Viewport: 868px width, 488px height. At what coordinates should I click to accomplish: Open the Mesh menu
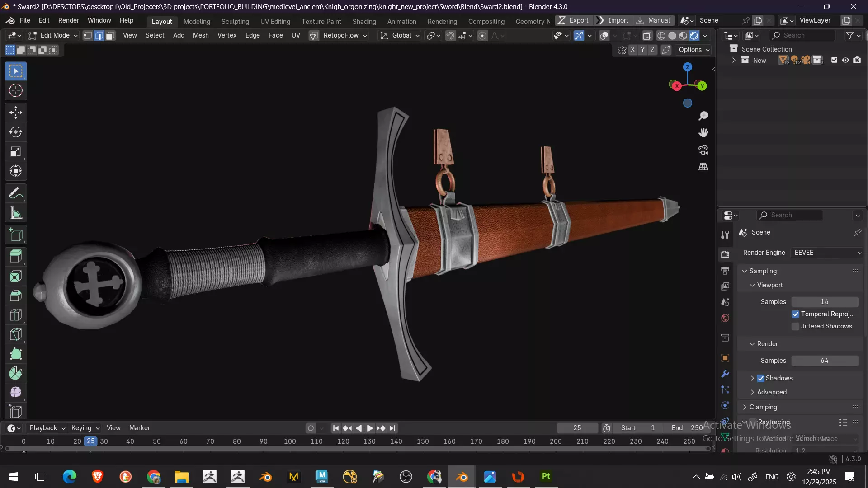coord(200,35)
